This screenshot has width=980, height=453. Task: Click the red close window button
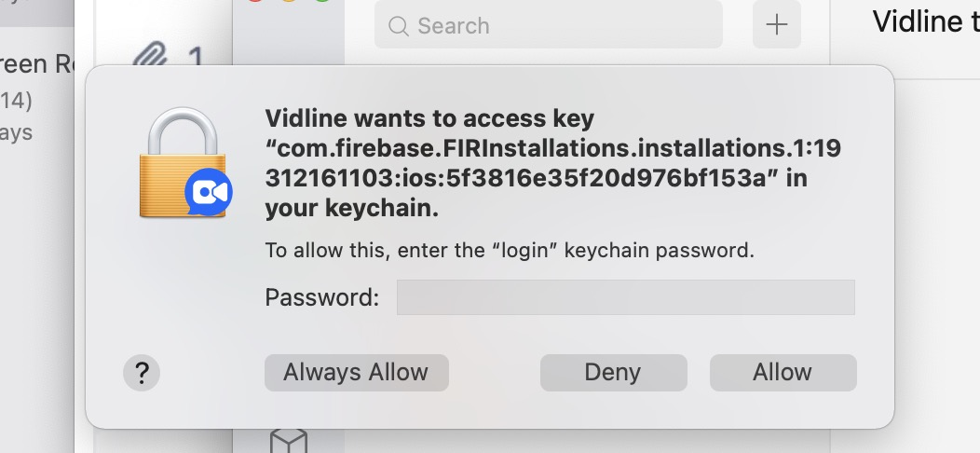(x=255, y=3)
